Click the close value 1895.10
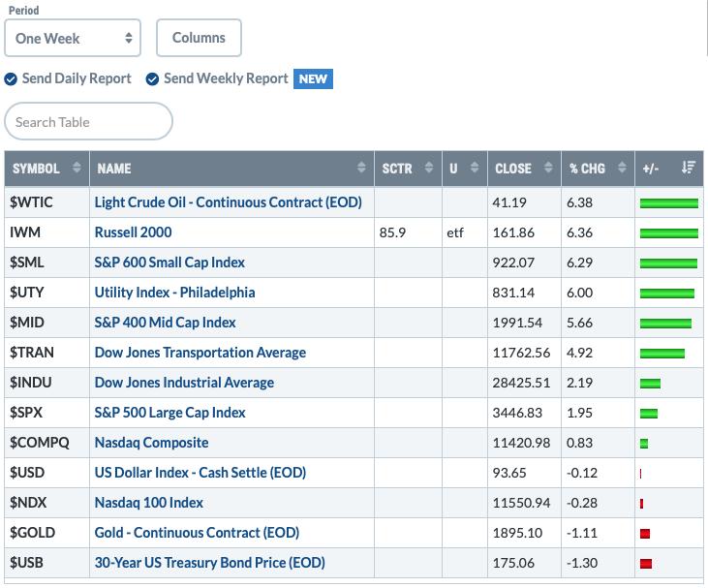The width and height of the screenshot is (708, 588). click(x=517, y=533)
